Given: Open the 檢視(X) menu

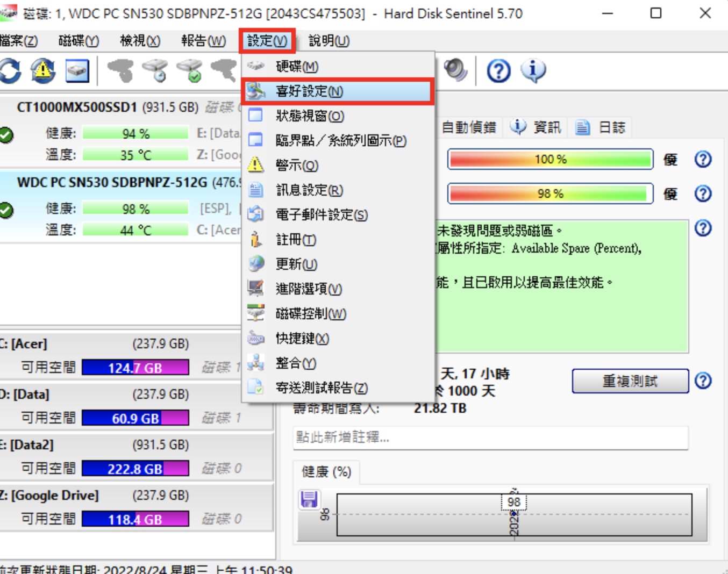Looking at the screenshot, I should pyautogui.click(x=140, y=41).
